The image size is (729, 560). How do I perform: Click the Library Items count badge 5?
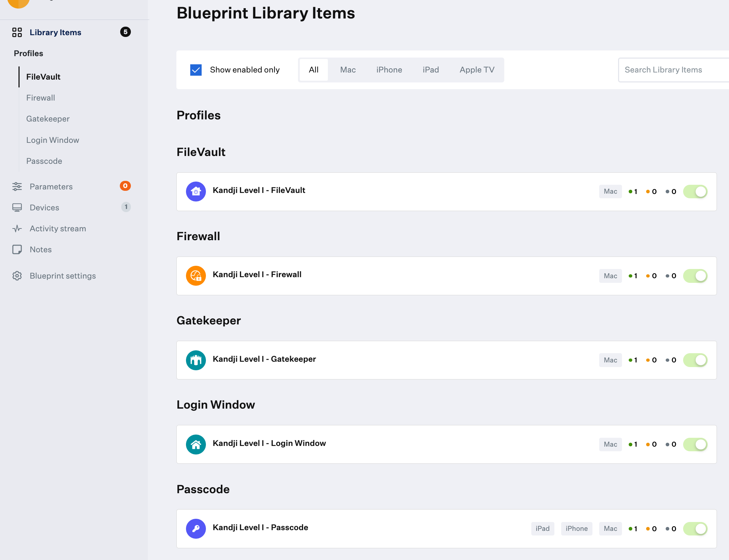pos(126,32)
